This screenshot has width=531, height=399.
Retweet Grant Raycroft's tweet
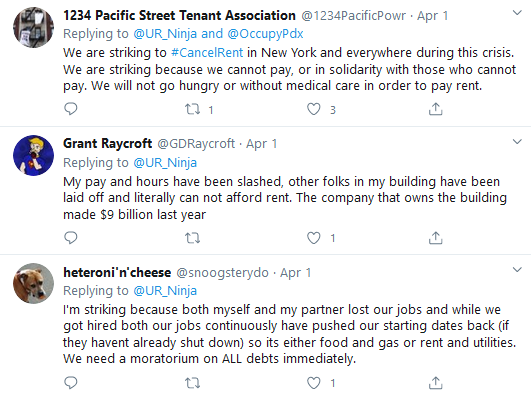click(192, 238)
